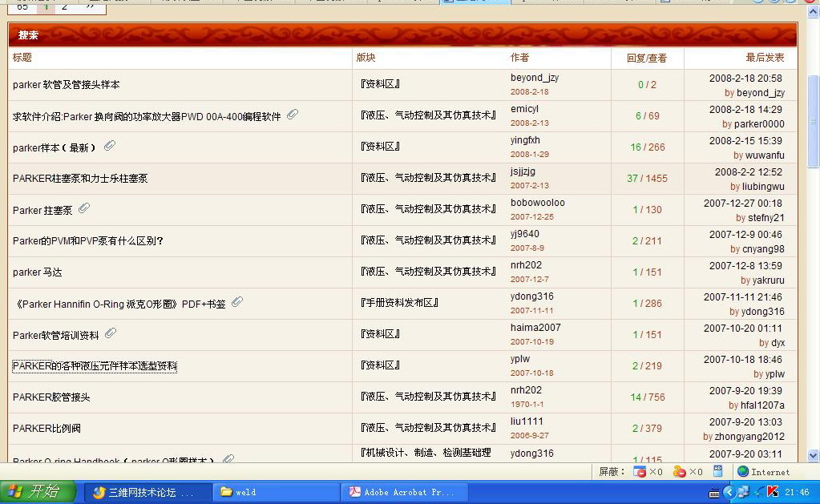Open thread parker 马达
This screenshot has height=504, width=820.
[37, 272]
